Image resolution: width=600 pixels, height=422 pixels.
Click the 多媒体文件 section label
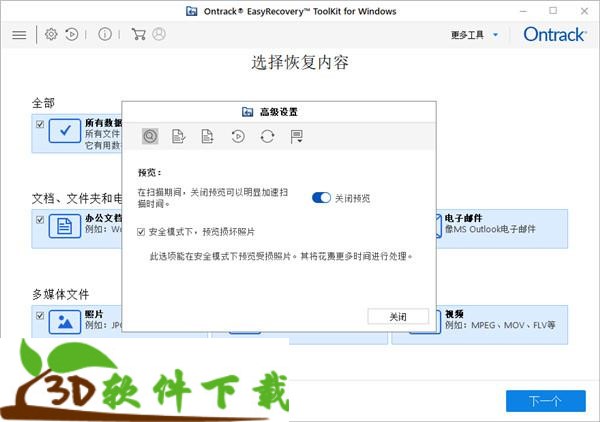click(60, 294)
